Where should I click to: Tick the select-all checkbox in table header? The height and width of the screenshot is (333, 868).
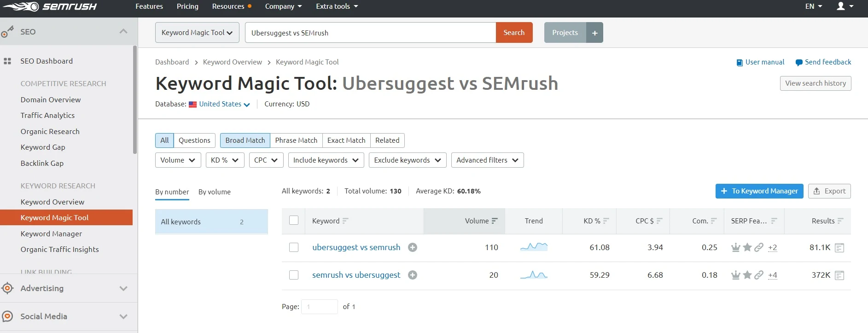tap(294, 220)
